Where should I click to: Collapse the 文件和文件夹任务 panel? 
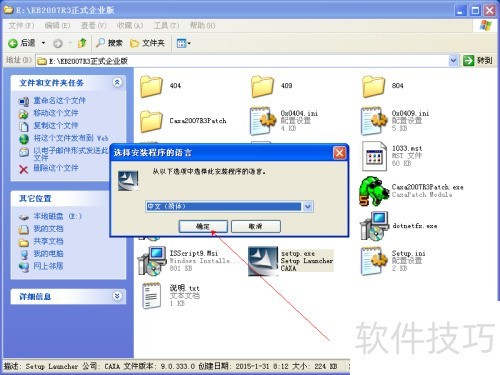(117, 82)
